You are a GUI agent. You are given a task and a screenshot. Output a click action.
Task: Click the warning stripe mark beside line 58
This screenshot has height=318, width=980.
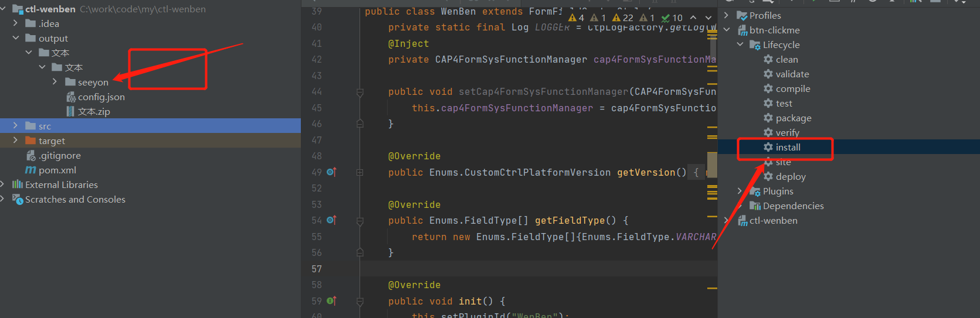[x=712, y=288]
